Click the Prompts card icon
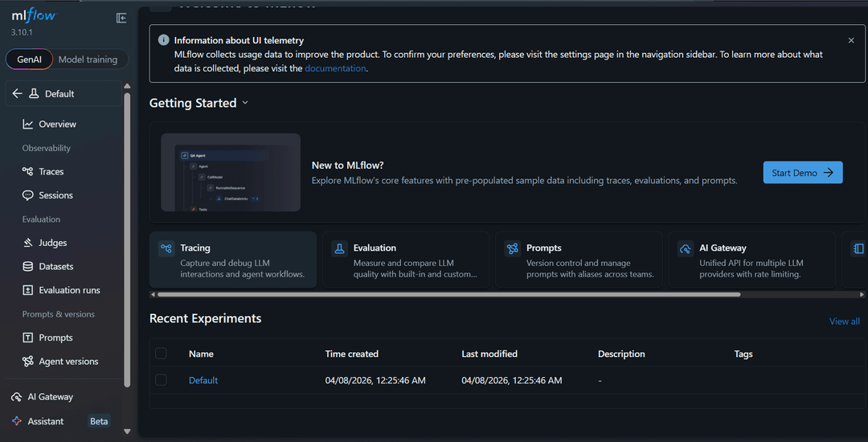This screenshot has height=442, width=868. pyautogui.click(x=513, y=248)
